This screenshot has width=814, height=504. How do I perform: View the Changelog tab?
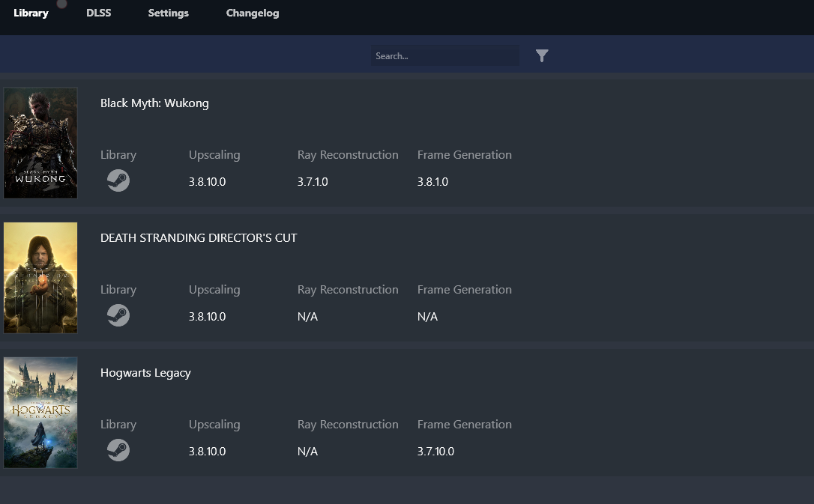pyautogui.click(x=253, y=13)
